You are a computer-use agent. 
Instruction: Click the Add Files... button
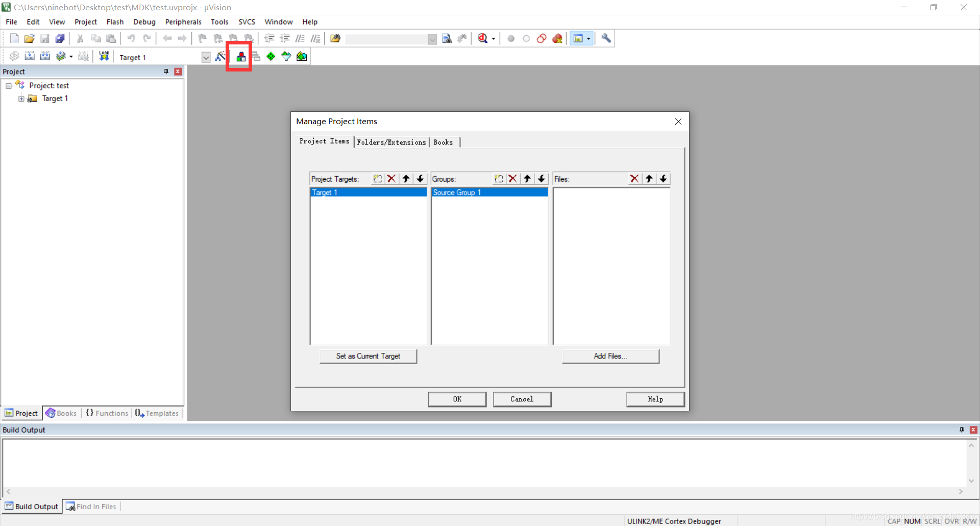point(610,356)
